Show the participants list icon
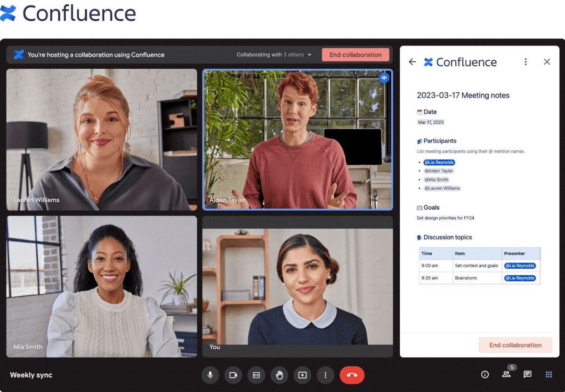This screenshot has height=392, width=565. pos(506,375)
